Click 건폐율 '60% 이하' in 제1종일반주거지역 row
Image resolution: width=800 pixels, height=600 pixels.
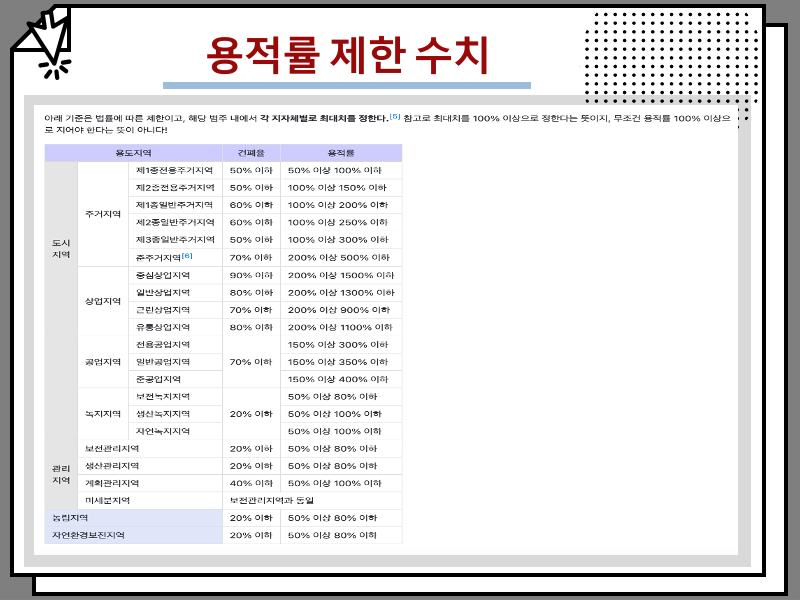coord(251,205)
